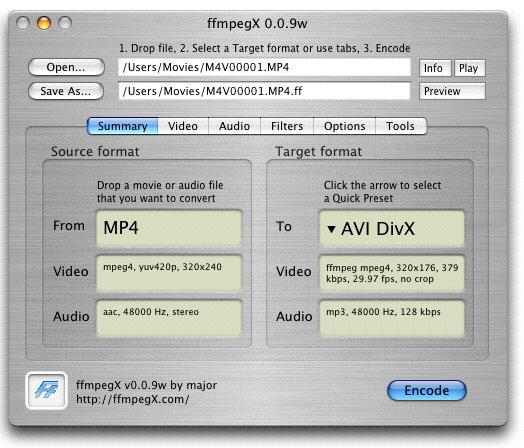524x448 pixels.
Task: Minimize the window with the orange button
Action: [x=44, y=23]
